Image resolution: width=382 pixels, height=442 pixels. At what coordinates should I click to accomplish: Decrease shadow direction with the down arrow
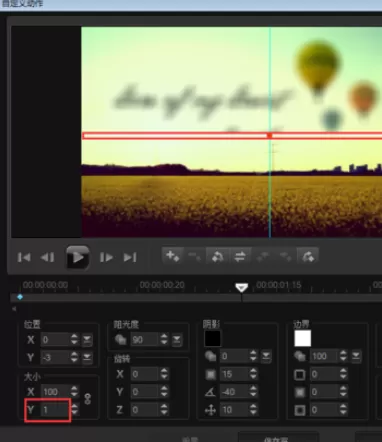253,395
